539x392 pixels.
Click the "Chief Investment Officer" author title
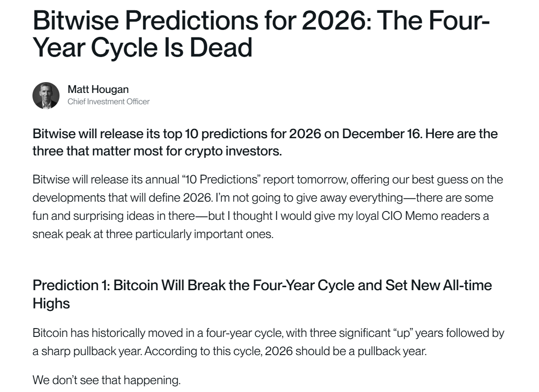tap(108, 102)
